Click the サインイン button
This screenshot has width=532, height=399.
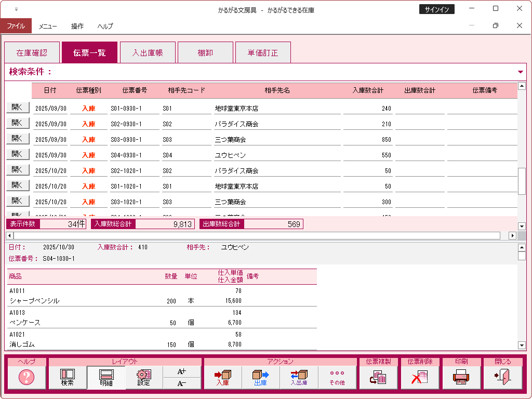click(x=436, y=9)
